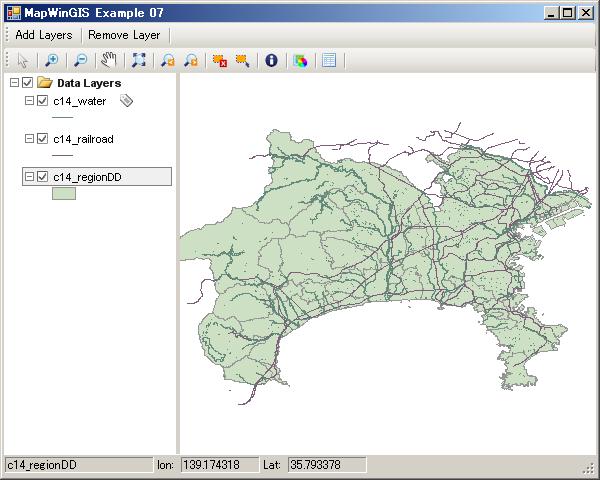Click the Zoom to Previous extent icon
This screenshot has width=600, height=480.
click(x=167, y=60)
